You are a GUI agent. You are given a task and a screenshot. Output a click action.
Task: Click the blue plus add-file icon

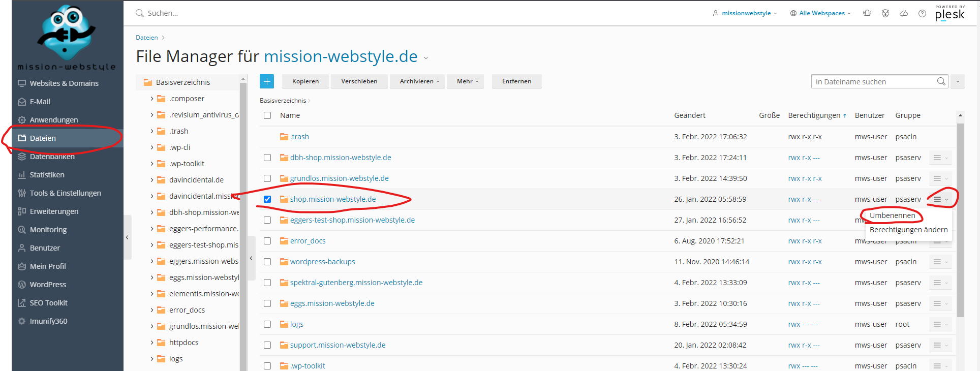(x=267, y=81)
